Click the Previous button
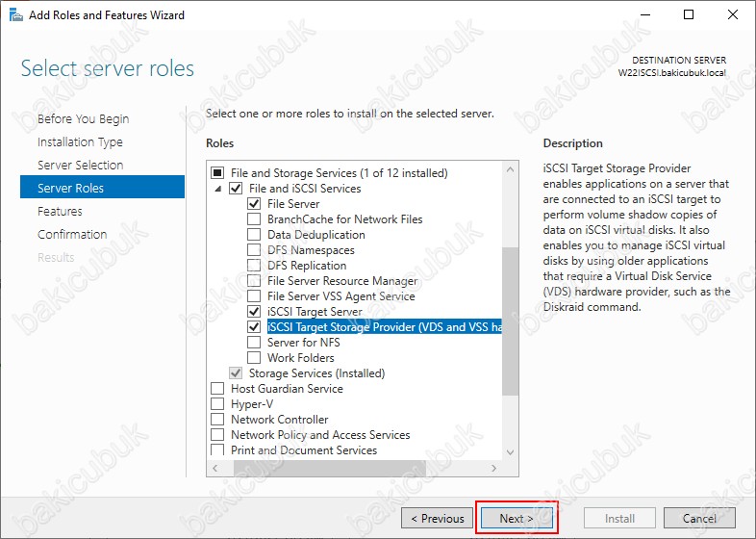The image size is (756, 539). [438, 519]
